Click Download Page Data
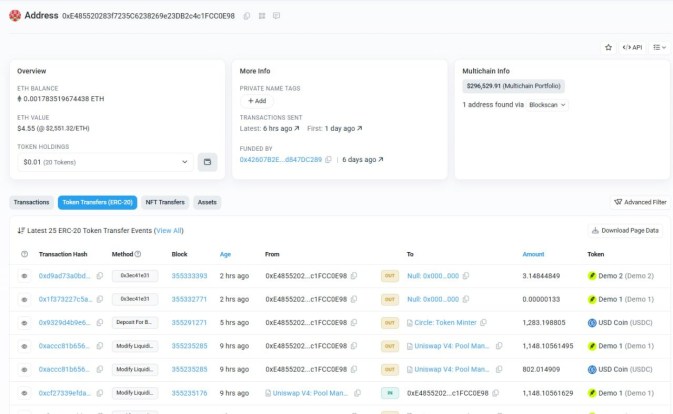 pyautogui.click(x=625, y=230)
